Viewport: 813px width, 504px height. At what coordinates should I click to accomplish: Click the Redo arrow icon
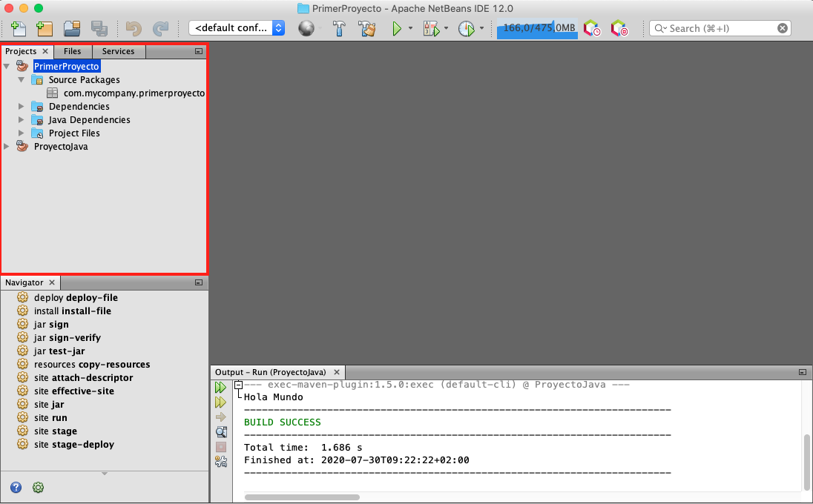point(161,28)
